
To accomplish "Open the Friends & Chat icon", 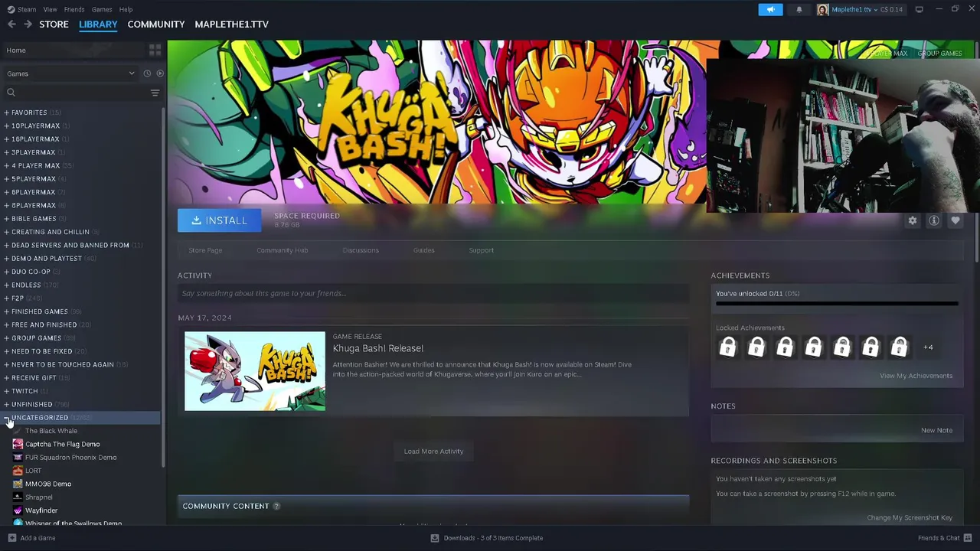I will click(969, 538).
